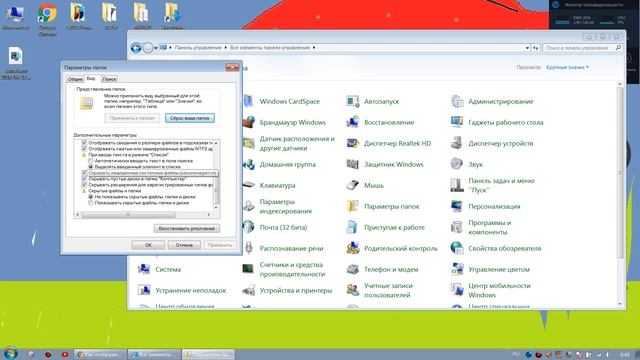Open Google Chrome desktop shortcut
This screenshot has width=640, height=360.
(47, 19)
